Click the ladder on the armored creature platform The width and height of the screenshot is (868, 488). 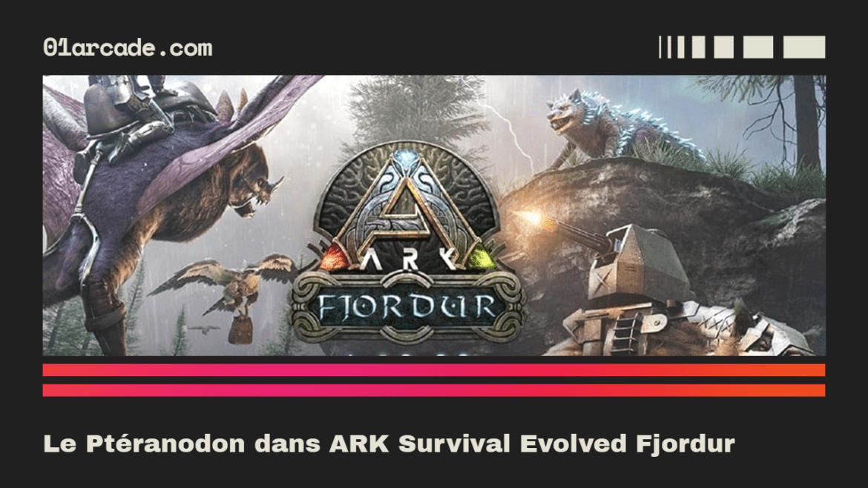point(627,328)
